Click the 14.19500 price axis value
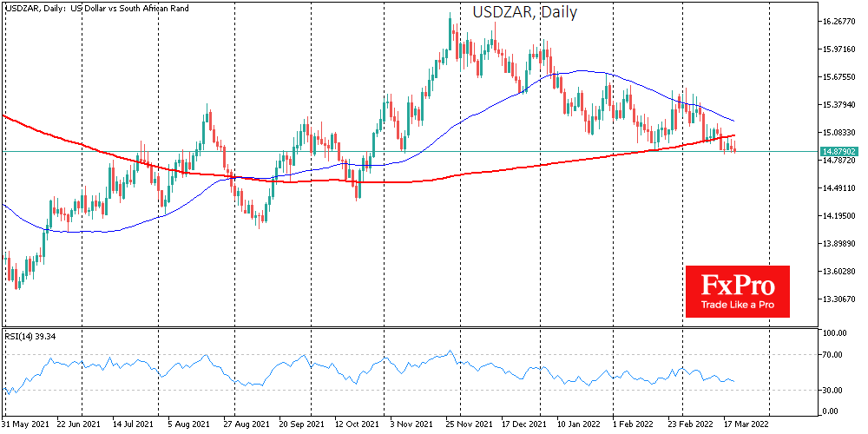The height and width of the screenshot is (434, 868). [839, 216]
